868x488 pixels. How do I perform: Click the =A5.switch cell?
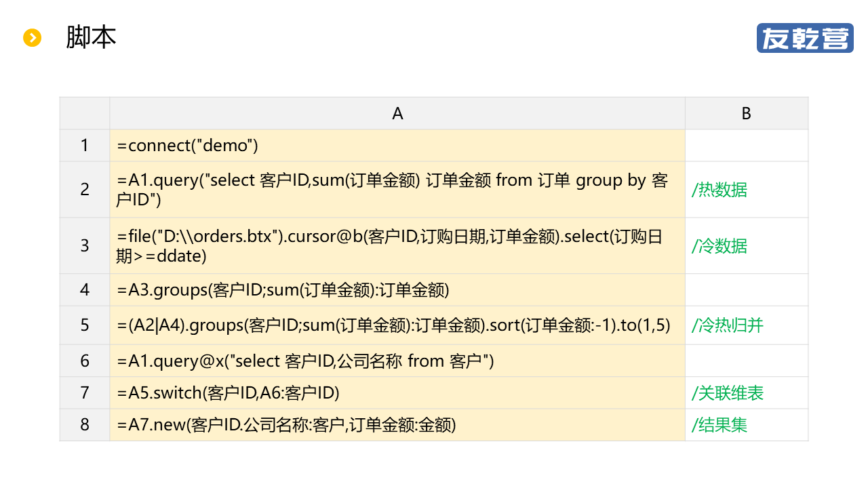click(397, 393)
